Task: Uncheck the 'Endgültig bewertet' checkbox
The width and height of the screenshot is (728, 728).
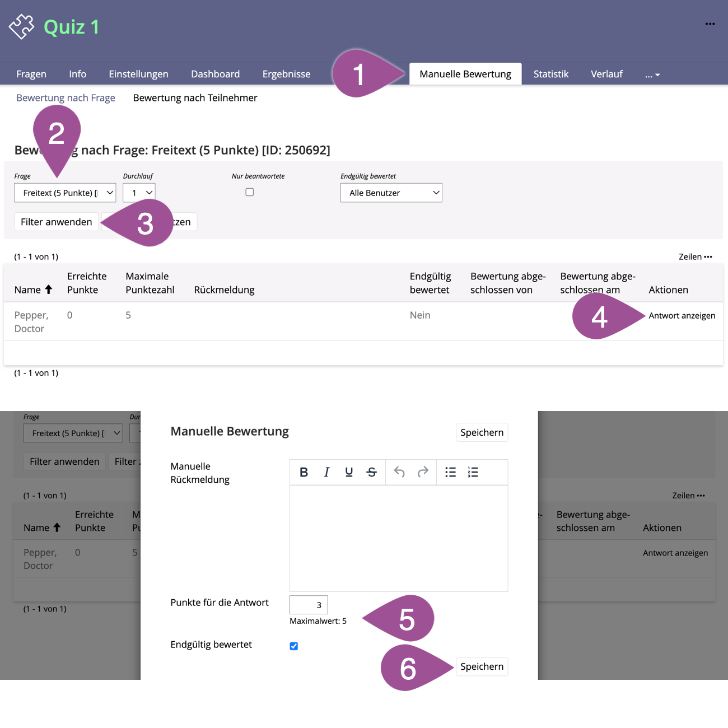Action: (x=294, y=646)
